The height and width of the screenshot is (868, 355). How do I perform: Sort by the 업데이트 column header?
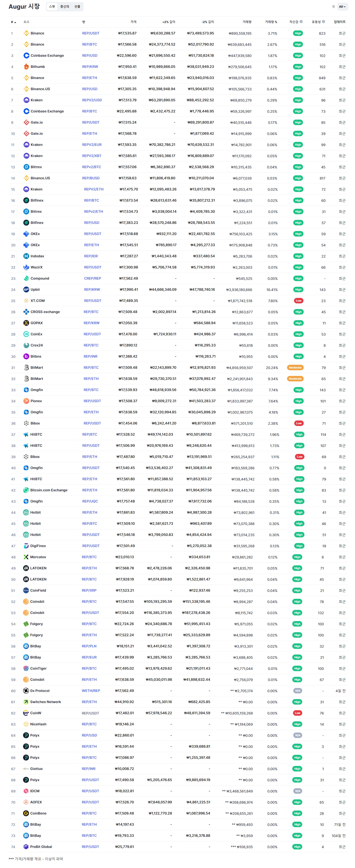pos(340,22)
